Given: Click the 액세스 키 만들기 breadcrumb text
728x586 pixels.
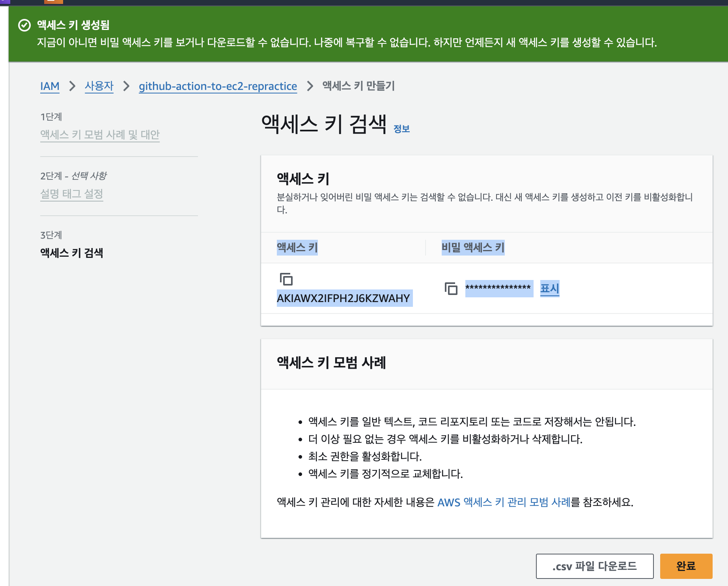Looking at the screenshot, I should (x=358, y=86).
